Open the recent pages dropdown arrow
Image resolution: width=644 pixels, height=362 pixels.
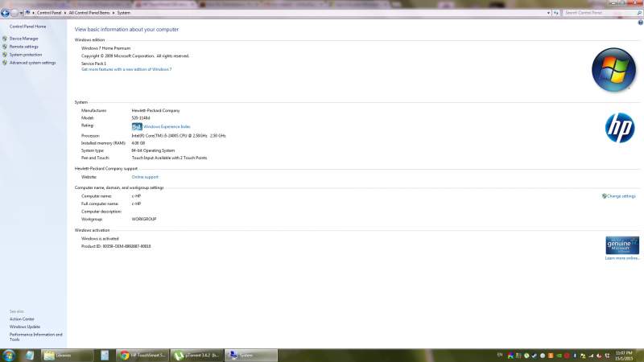(x=21, y=13)
